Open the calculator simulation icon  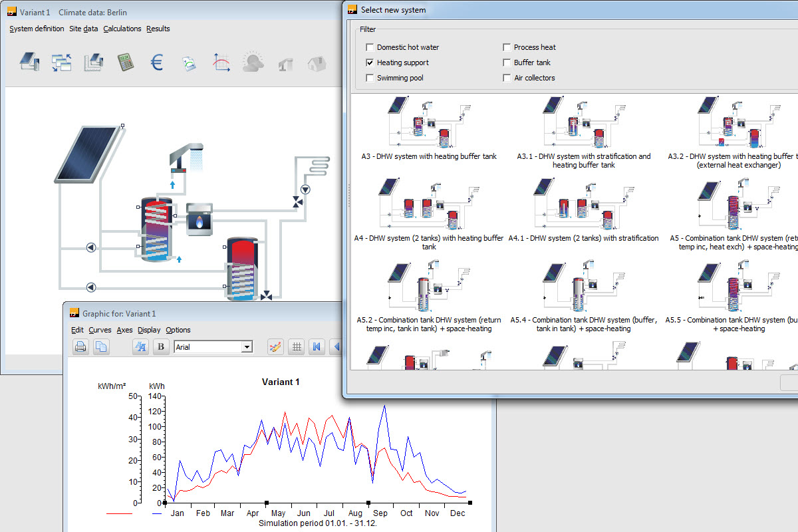point(126,63)
